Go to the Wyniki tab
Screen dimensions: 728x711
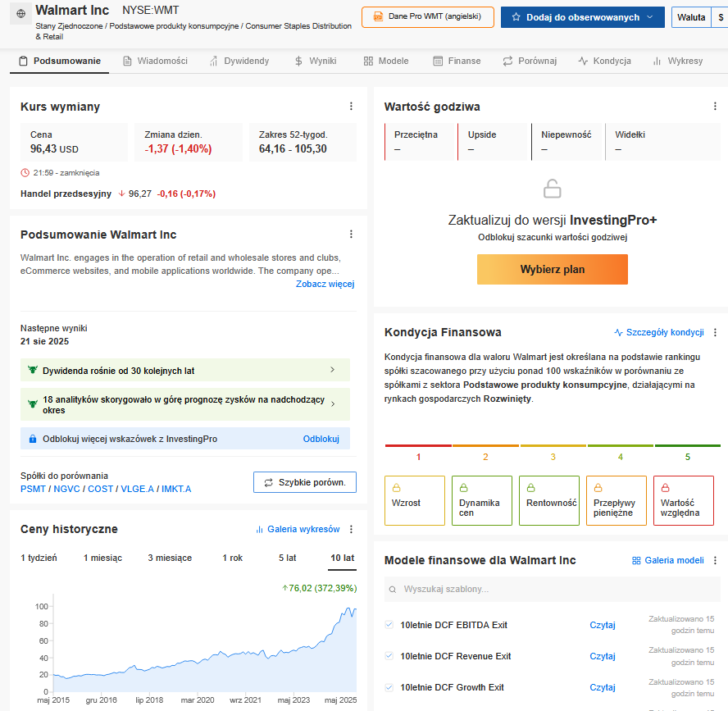point(316,61)
